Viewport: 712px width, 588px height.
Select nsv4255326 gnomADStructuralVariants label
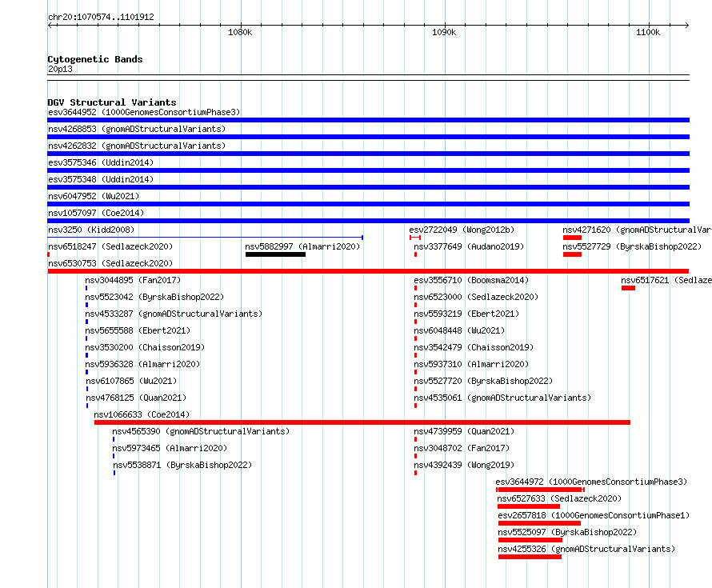[586, 549]
